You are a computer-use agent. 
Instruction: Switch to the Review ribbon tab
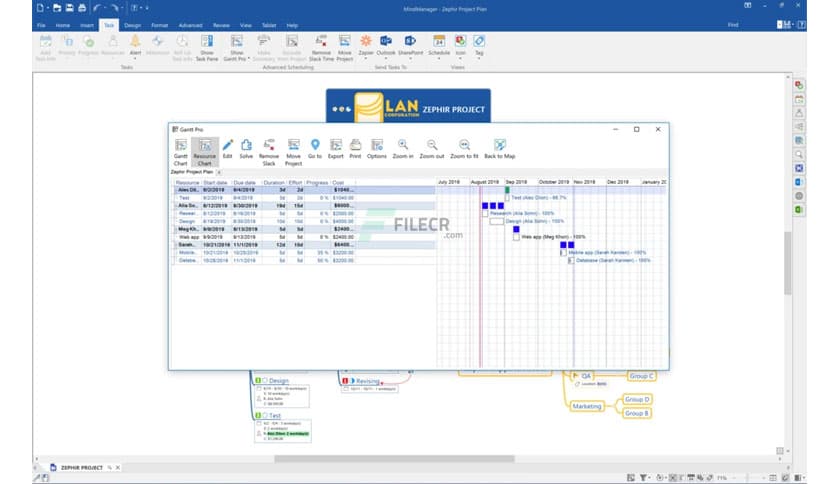pos(221,25)
